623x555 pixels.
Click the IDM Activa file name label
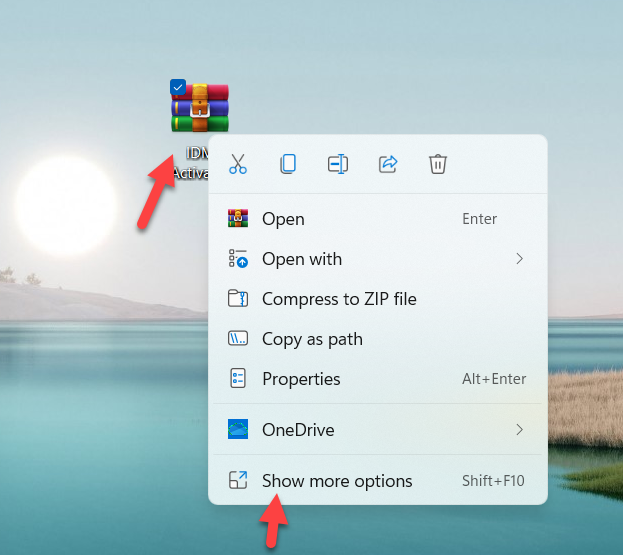pyautogui.click(x=190, y=164)
